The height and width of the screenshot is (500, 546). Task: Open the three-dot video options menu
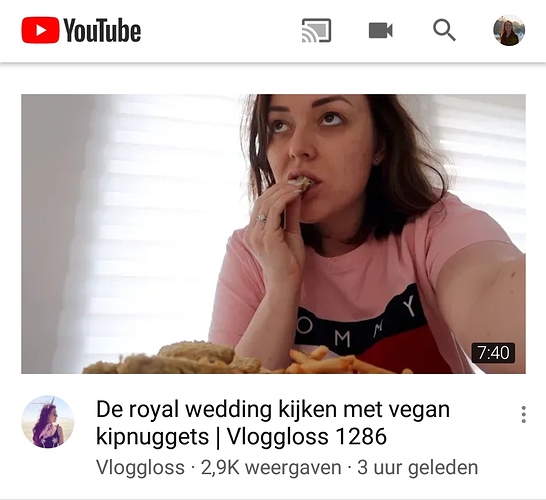(x=523, y=414)
